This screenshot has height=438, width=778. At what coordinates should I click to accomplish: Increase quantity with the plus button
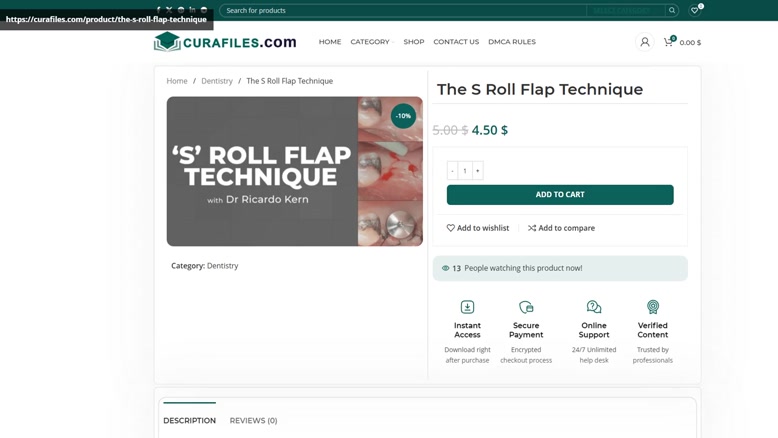(477, 171)
